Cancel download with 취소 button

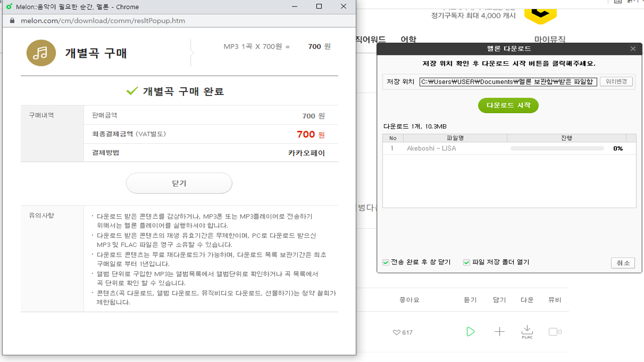tap(623, 263)
